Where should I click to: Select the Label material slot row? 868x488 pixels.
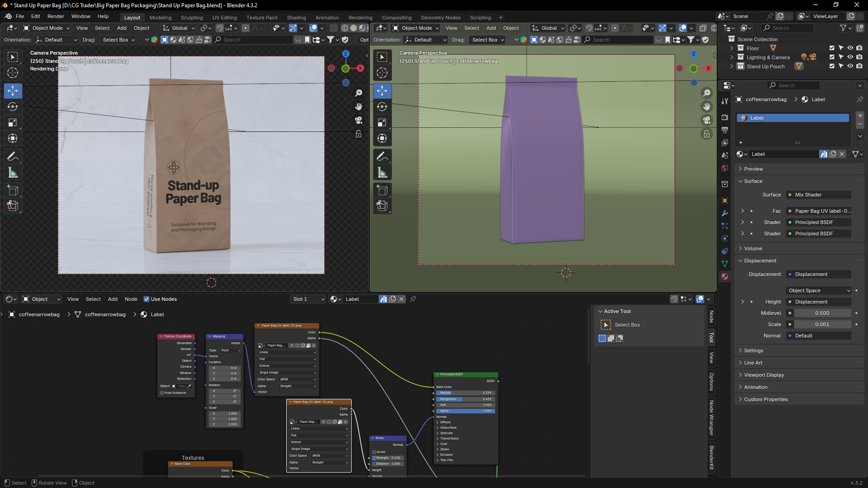(x=793, y=118)
